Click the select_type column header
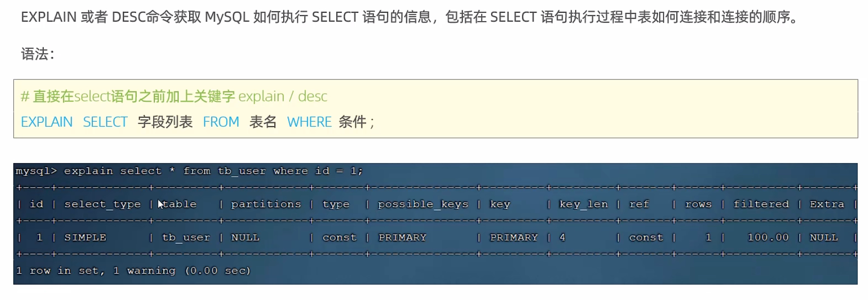The image size is (868, 300). pos(102,204)
